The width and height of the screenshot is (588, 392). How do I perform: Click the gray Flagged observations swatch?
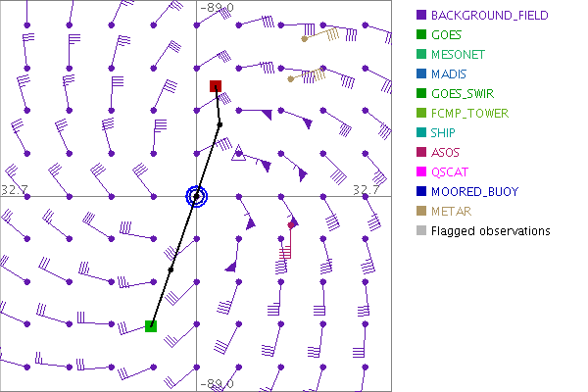coord(420,231)
